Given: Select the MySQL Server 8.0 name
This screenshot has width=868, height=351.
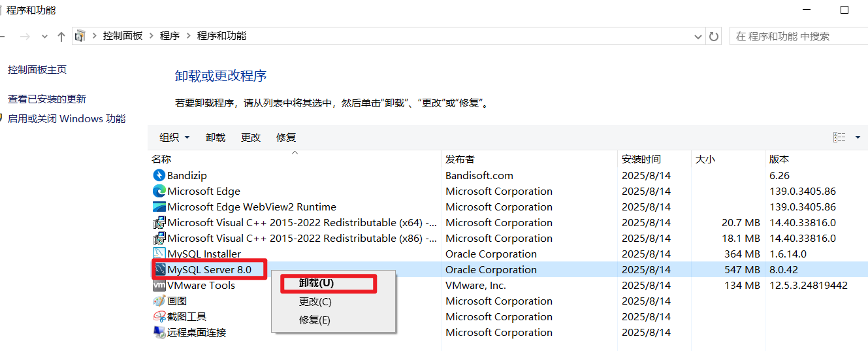Looking at the screenshot, I should coord(209,269).
